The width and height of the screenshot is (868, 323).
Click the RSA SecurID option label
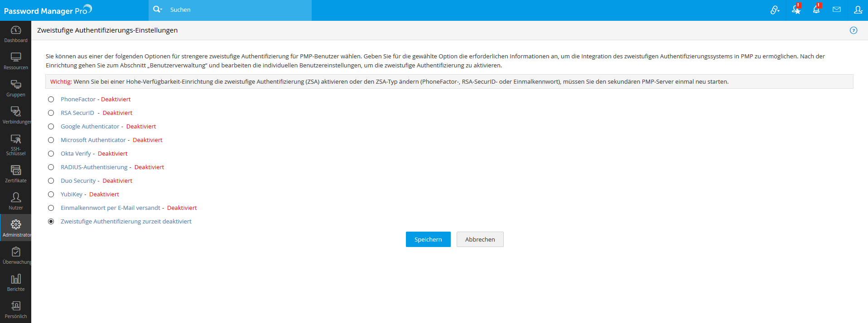point(77,113)
